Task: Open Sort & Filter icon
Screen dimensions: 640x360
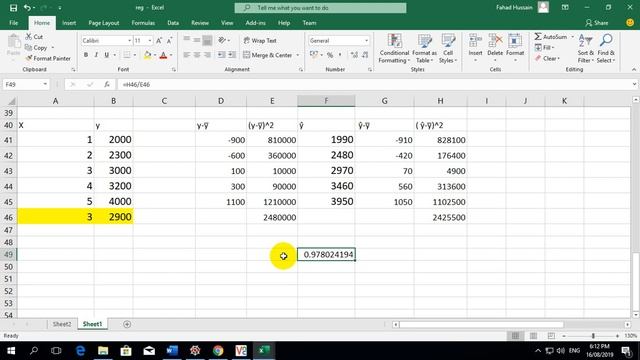Action: tap(586, 41)
